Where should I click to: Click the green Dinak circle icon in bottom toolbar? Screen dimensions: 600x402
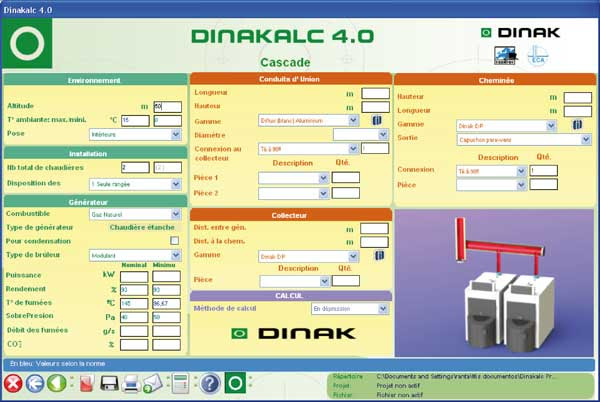point(235,383)
